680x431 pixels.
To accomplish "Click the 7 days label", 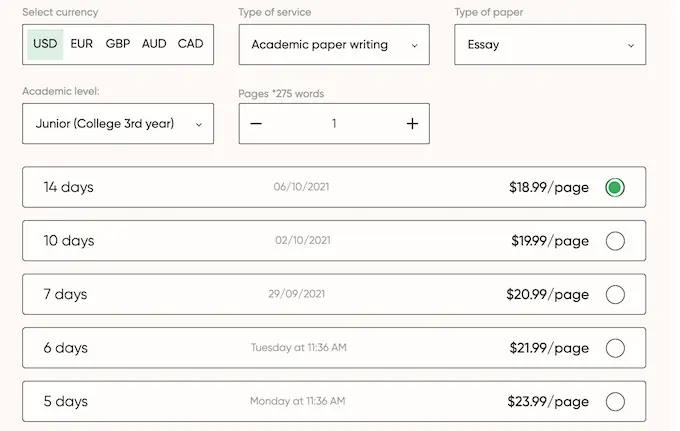I will tap(65, 294).
